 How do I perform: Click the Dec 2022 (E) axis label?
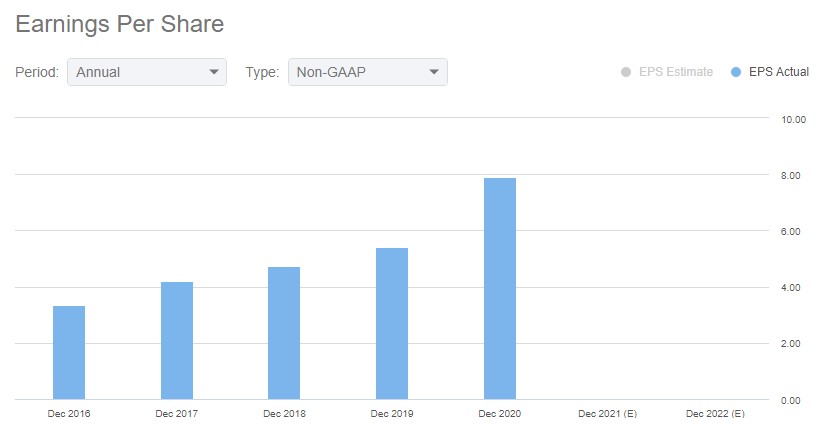pyautogui.click(x=715, y=413)
